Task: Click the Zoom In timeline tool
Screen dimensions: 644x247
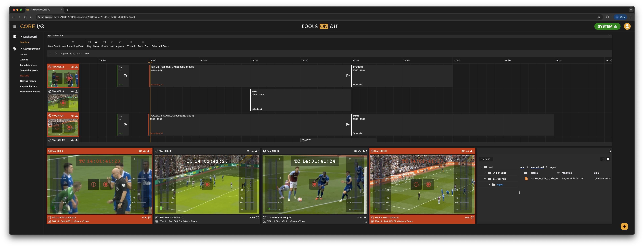Action: click(132, 44)
